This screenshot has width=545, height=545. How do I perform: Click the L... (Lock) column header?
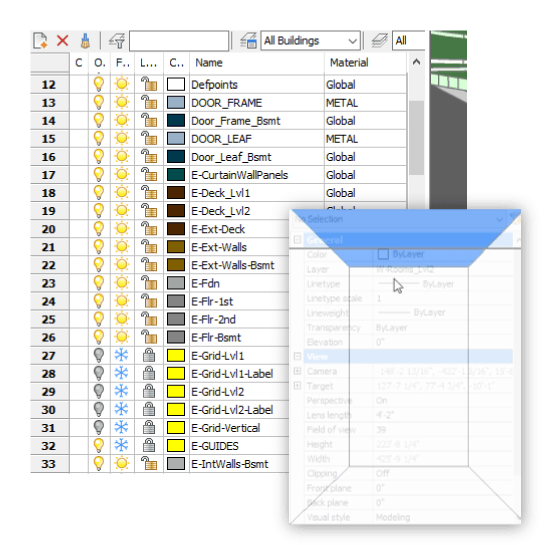click(x=149, y=63)
